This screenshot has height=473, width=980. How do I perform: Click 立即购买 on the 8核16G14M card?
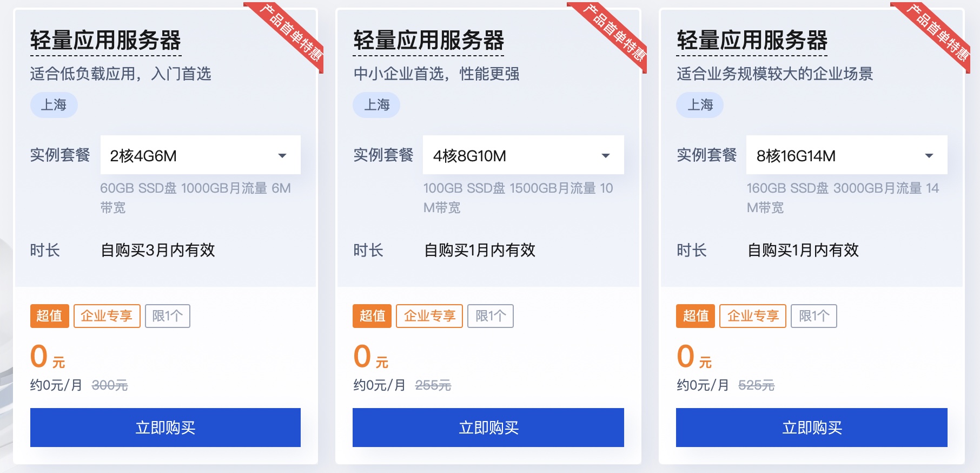pyautogui.click(x=811, y=428)
